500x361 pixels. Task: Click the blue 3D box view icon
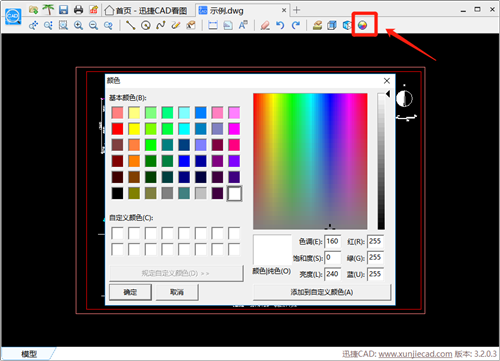(332, 25)
